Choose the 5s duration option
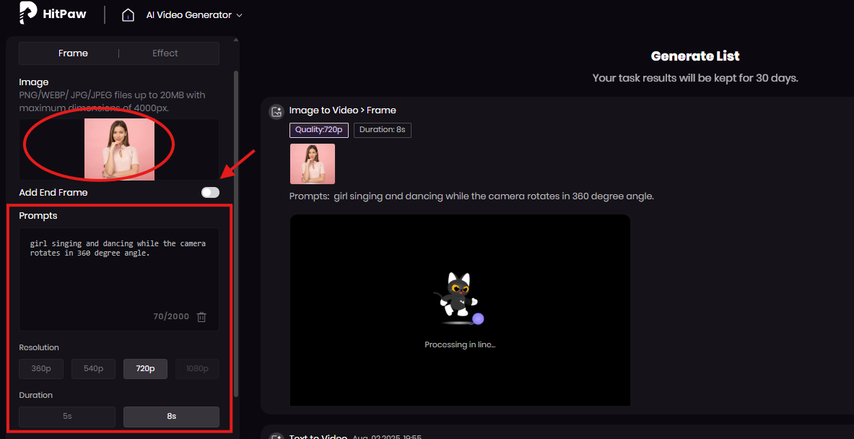Screen dimensions: 854x439 pos(67,416)
